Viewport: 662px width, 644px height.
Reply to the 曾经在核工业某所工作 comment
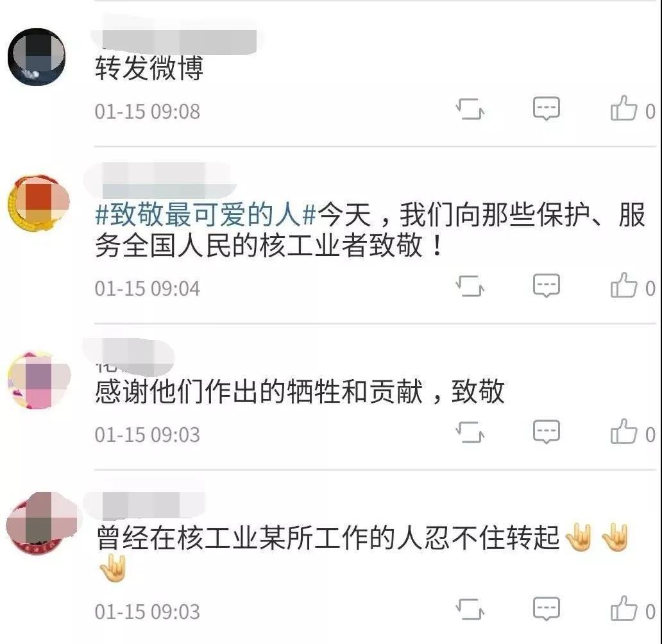547,609
